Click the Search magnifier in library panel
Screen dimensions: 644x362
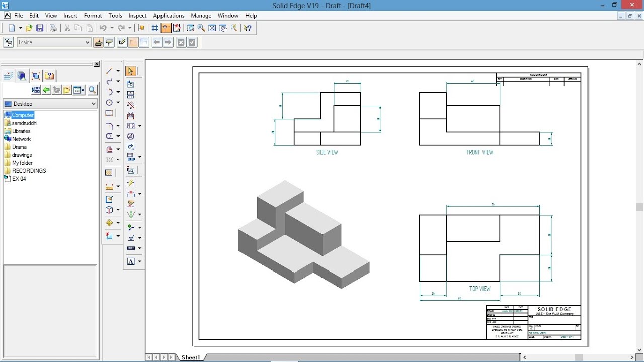click(93, 90)
